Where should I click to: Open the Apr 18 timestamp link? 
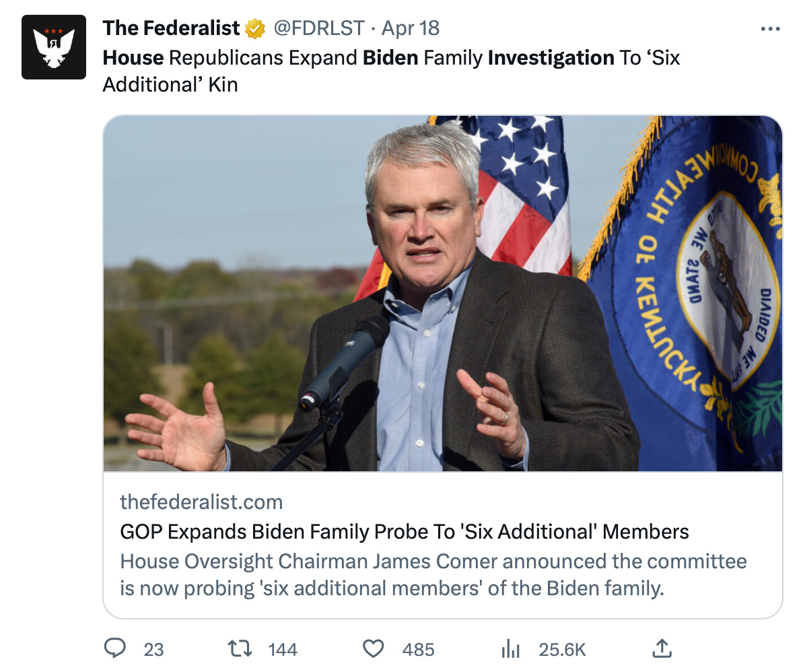411,28
